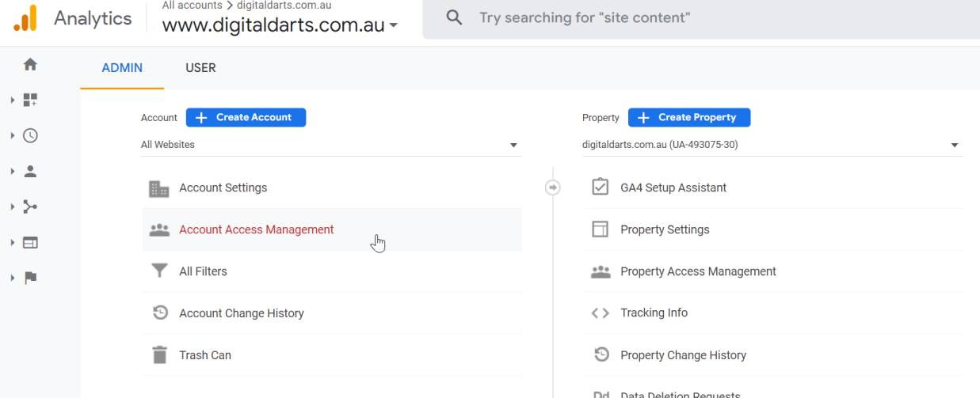The width and height of the screenshot is (980, 398).
Task: Open GA4 Setup Assistant
Action: pyautogui.click(x=772, y=188)
